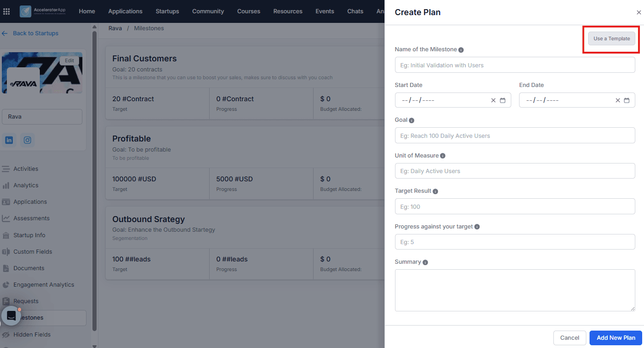
Task: Go to the Community tab in navigation
Action: click(208, 11)
